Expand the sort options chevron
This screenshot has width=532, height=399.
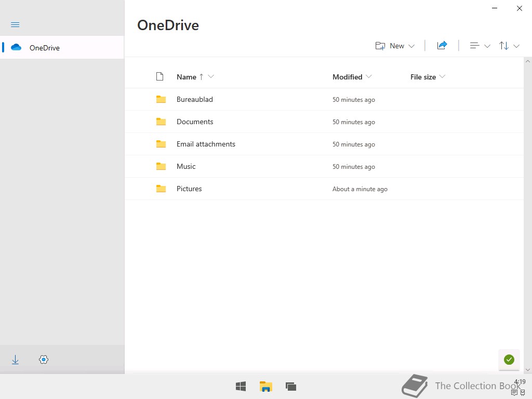click(516, 46)
